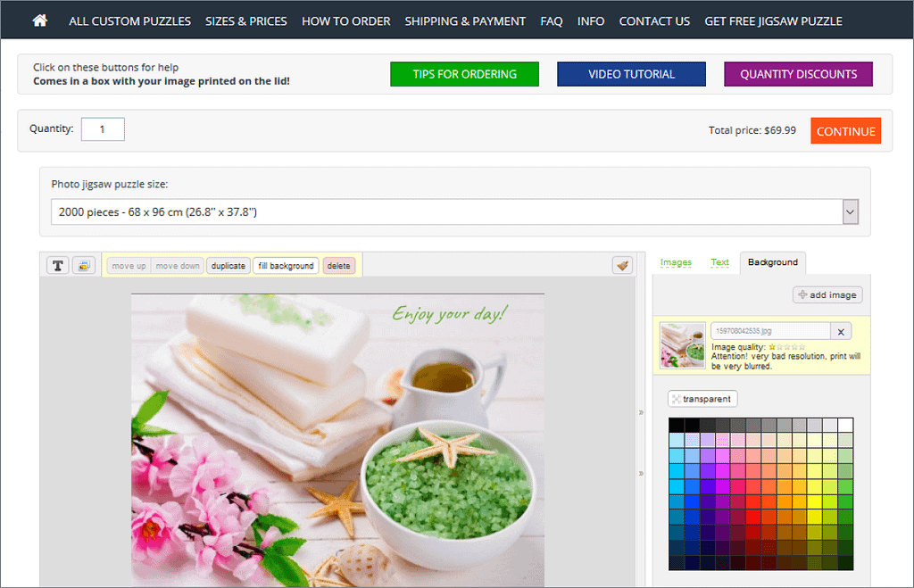Switch to the Images tab
The width and height of the screenshot is (914, 588).
click(x=676, y=262)
